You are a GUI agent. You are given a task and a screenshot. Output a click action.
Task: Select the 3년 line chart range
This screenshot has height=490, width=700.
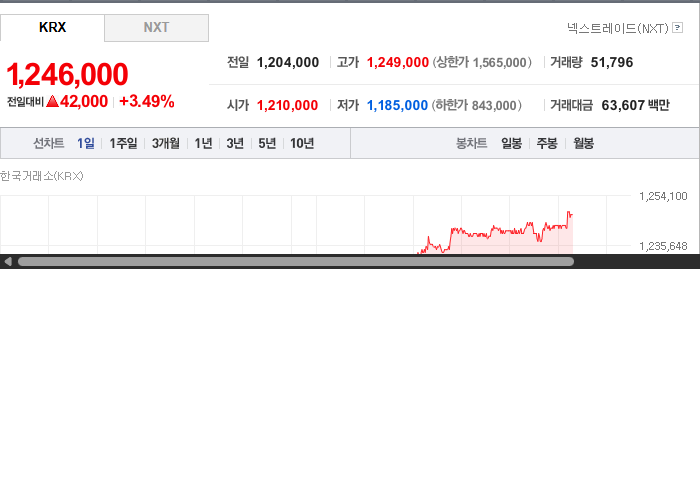pos(235,143)
